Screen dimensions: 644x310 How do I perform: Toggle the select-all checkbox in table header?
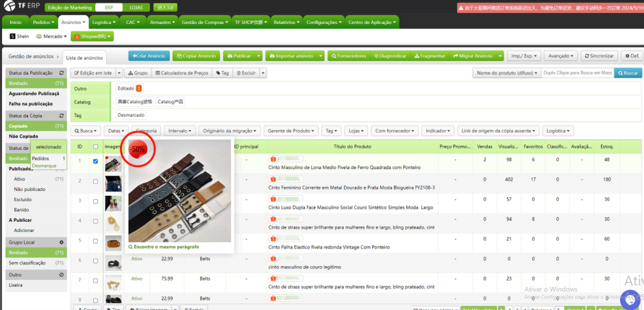pos(95,146)
